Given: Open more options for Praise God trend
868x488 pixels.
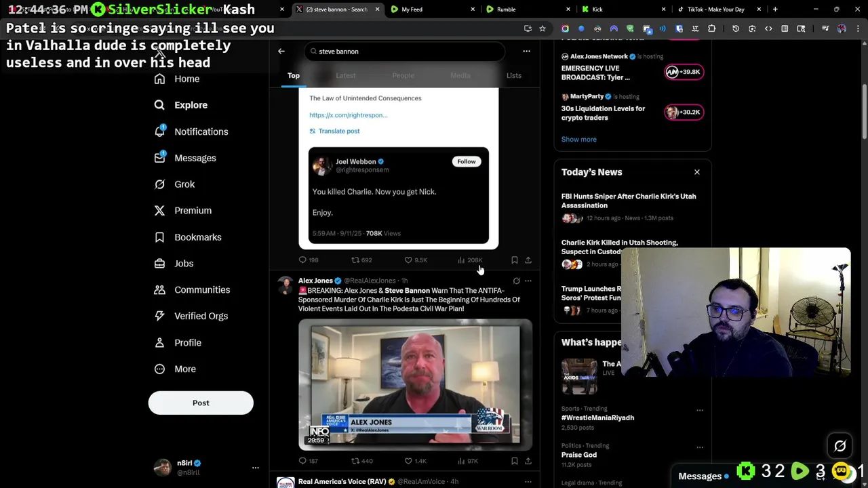Looking at the screenshot, I should pos(700,447).
